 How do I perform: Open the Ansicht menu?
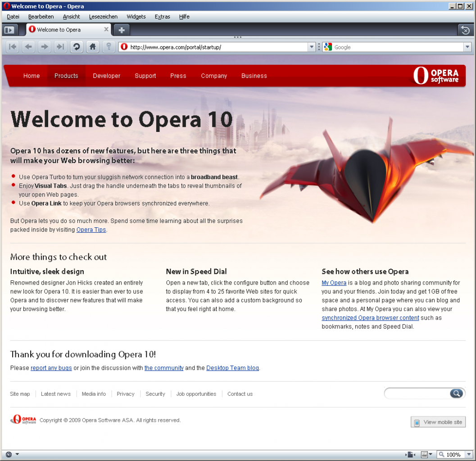click(71, 17)
